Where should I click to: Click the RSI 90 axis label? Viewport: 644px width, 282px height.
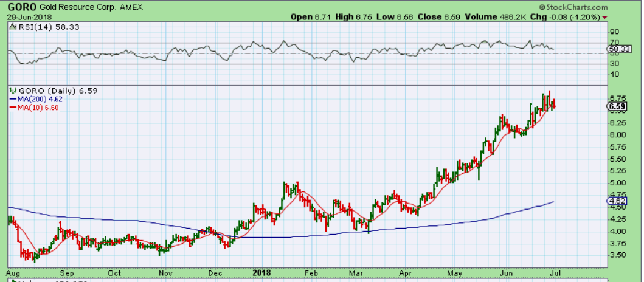[615, 32]
